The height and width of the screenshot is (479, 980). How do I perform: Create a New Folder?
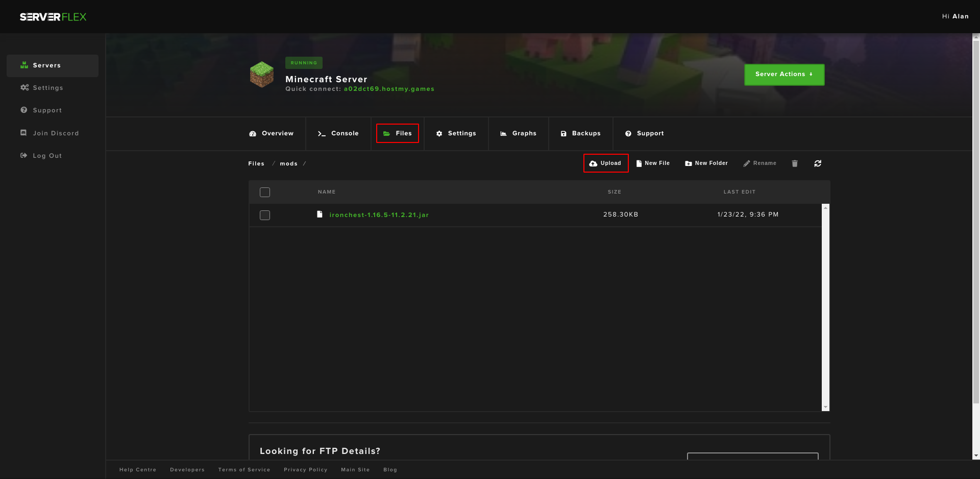point(706,163)
